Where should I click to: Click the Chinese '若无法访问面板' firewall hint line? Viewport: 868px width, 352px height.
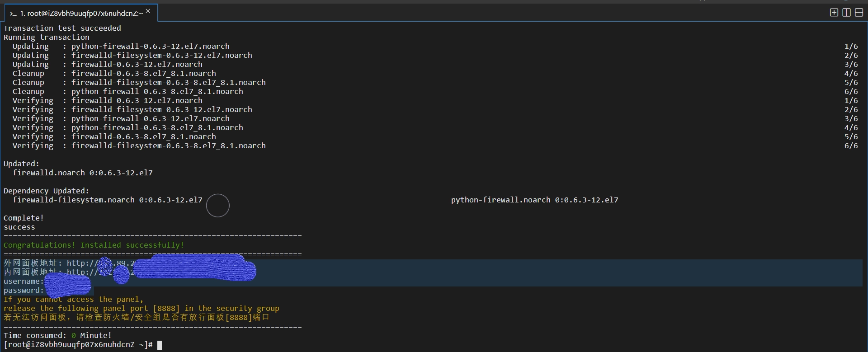click(137, 317)
